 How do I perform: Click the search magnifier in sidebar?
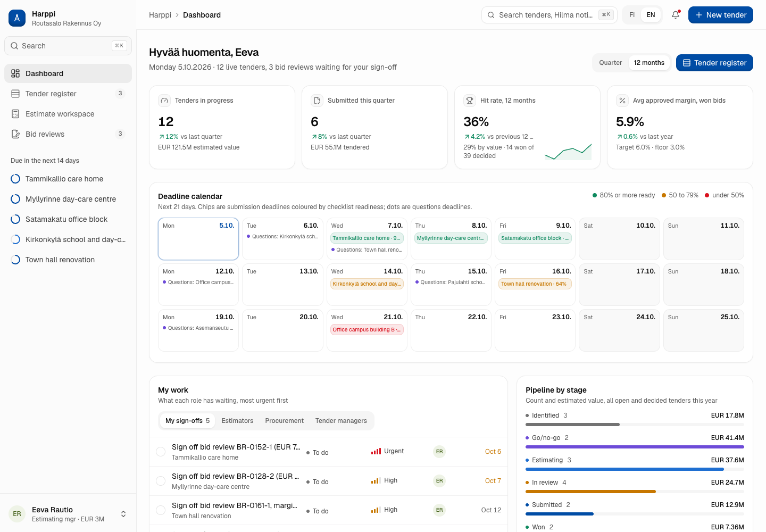tap(14, 46)
